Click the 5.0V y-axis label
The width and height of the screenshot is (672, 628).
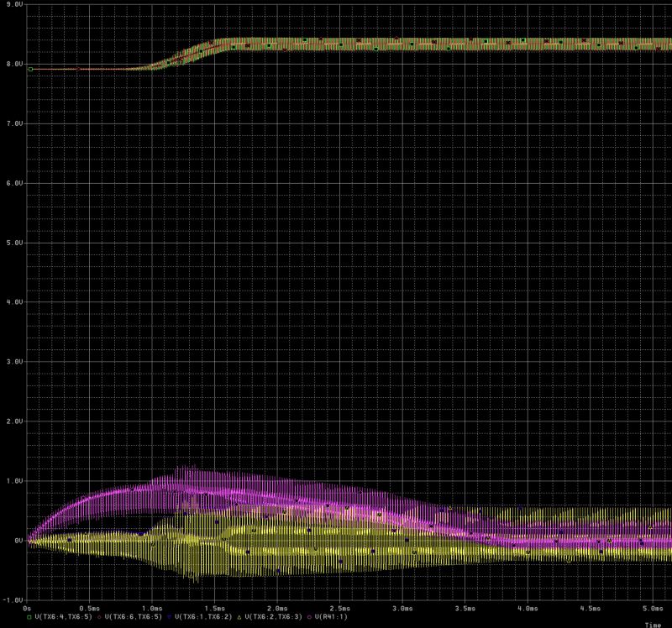(14, 243)
